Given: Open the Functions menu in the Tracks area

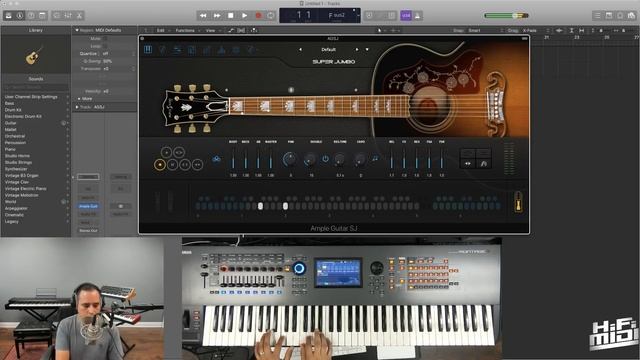Looking at the screenshot, I should click(x=185, y=30).
